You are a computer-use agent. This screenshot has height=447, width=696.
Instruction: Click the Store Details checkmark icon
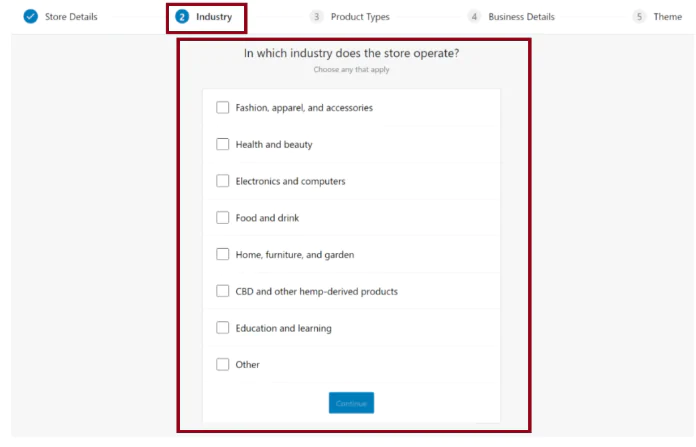tap(30, 16)
